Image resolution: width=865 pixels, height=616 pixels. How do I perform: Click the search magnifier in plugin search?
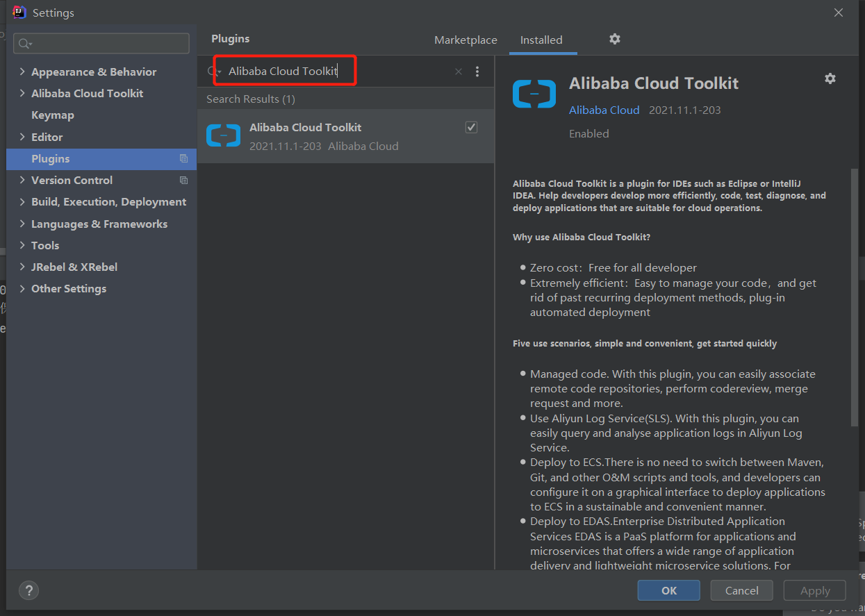(x=213, y=72)
